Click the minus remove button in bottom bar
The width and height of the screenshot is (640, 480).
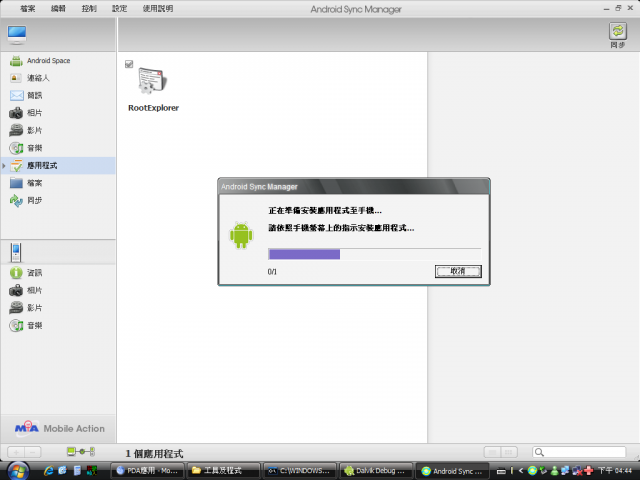click(33, 452)
